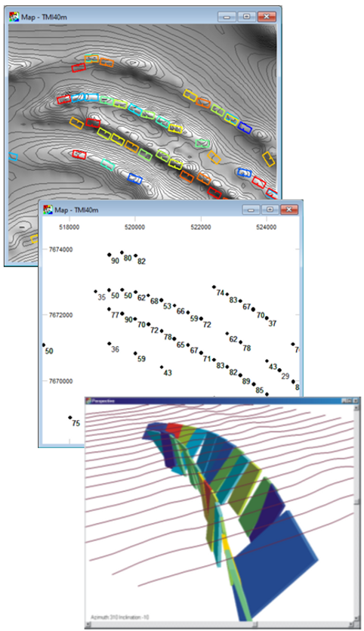Click the Perspective horizontal scrollbar right arrow
Screen dimensions: 364x631
[x=350, y=624]
